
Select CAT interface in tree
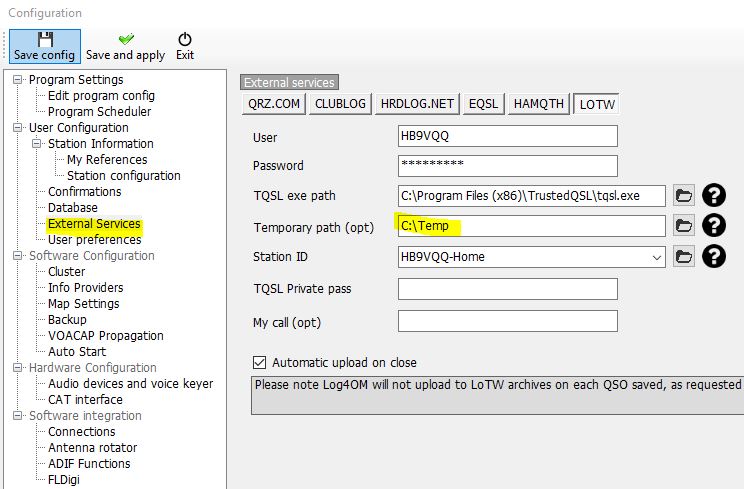(x=85, y=399)
